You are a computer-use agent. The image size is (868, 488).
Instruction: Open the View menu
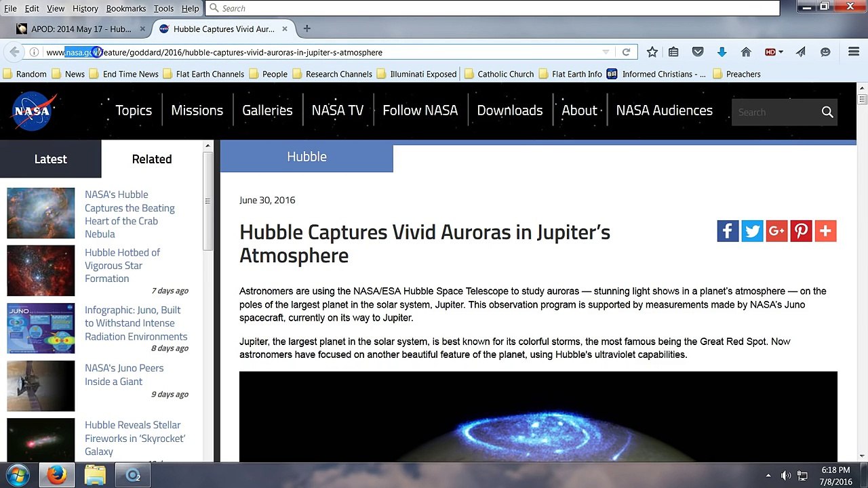[56, 8]
